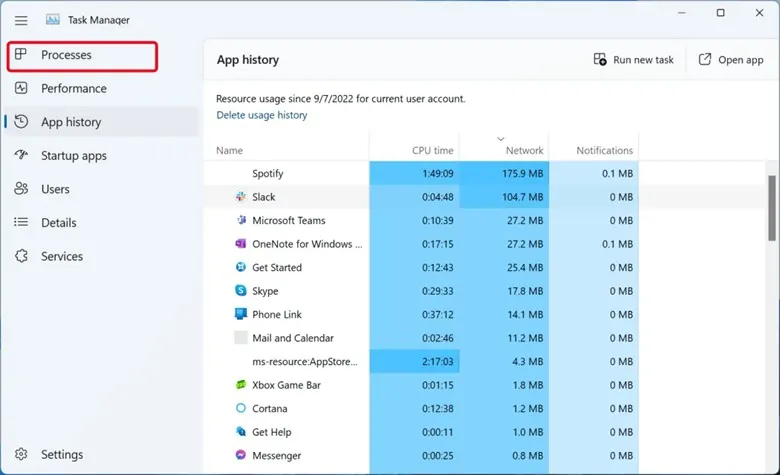Image resolution: width=780 pixels, height=475 pixels.
Task: Click the Delete usage history link
Action: (262, 115)
